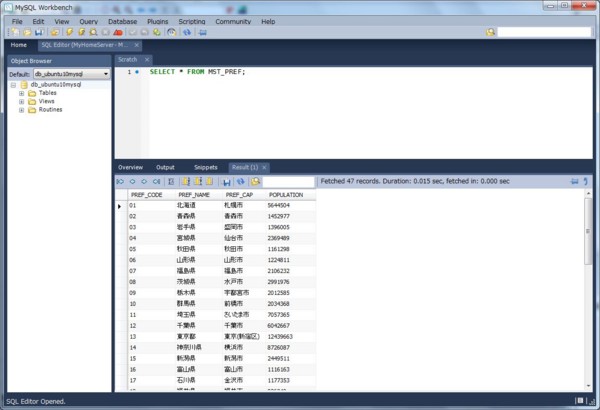
Task: Click result grid scroll down arrow
Action: tap(588, 386)
